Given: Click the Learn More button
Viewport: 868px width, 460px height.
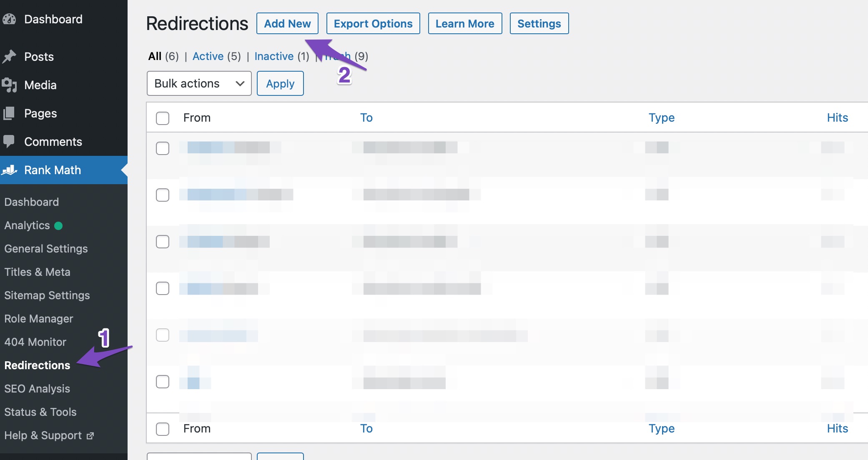Looking at the screenshot, I should (x=465, y=23).
